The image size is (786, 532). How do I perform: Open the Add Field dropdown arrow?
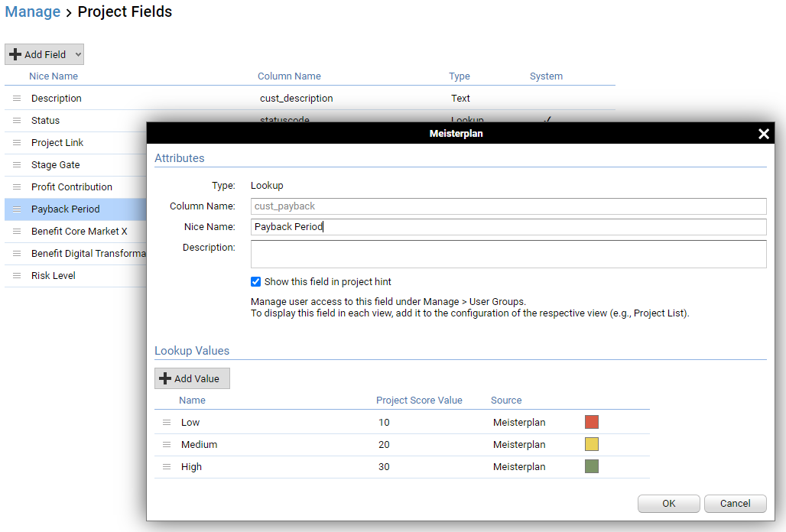78,54
